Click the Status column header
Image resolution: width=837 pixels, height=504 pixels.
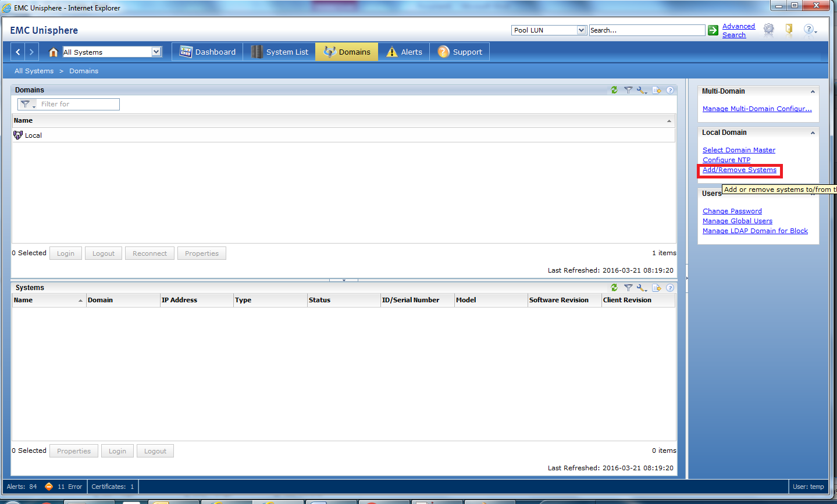click(344, 300)
